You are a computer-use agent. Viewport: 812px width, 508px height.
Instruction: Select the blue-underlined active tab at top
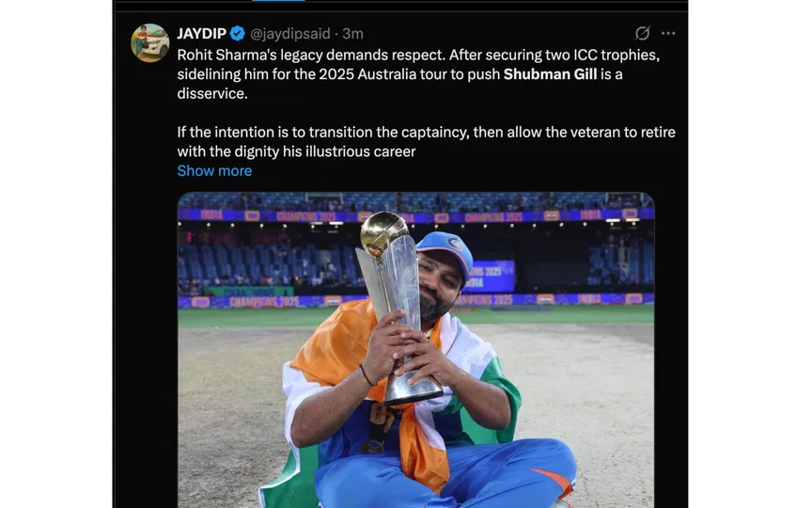click(x=278, y=1)
